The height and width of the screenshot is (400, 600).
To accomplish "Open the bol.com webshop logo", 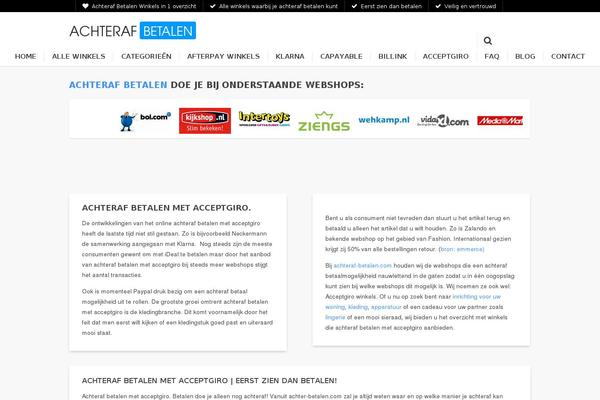I will point(145,121).
